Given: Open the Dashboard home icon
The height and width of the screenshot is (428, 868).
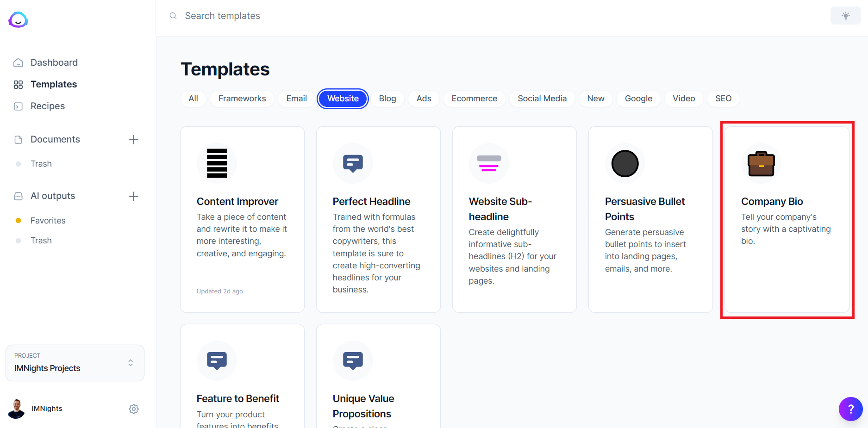Looking at the screenshot, I should coord(19,63).
